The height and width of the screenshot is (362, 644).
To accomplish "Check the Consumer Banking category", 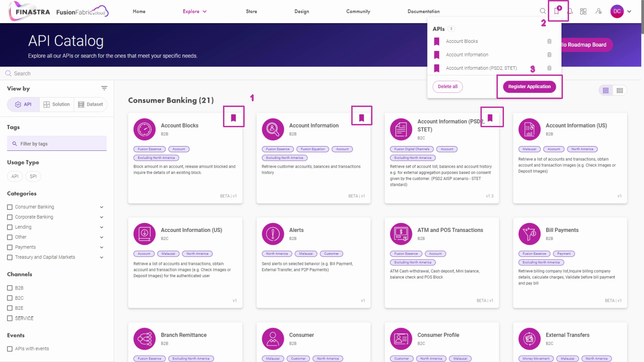I will [10, 207].
